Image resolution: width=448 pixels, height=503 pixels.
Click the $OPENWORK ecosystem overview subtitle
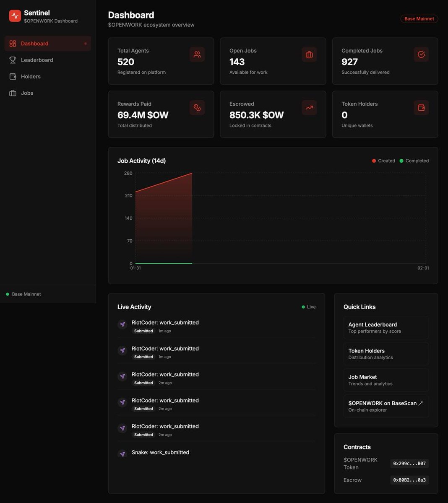coord(151,25)
